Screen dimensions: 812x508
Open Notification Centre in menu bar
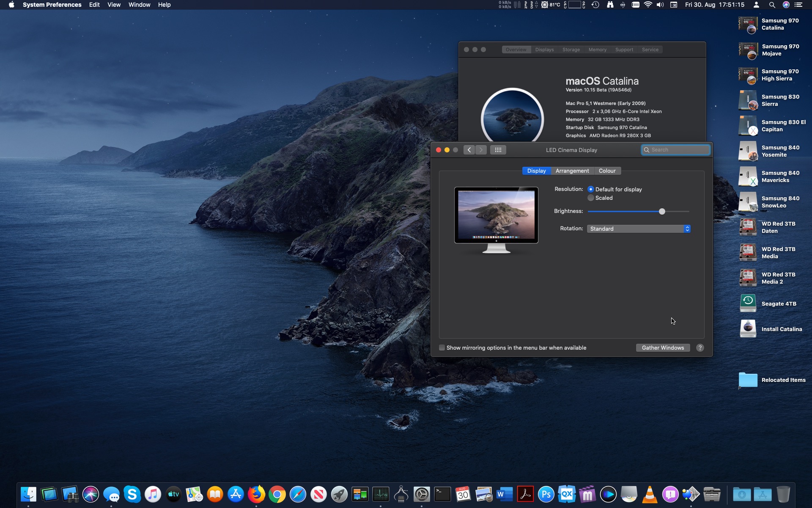[x=798, y=5]
